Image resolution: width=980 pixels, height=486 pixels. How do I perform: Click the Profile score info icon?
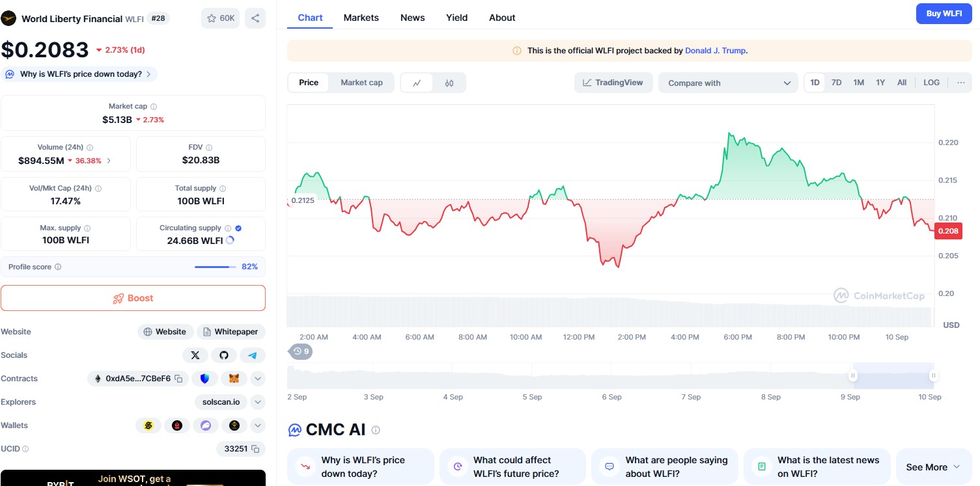click(58, 267)
